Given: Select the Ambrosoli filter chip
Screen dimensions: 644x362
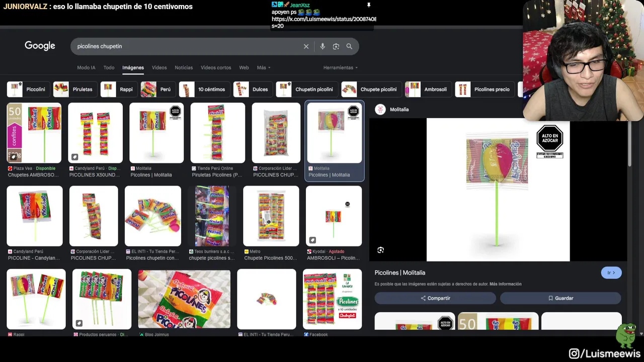Looking at the screenshot, I should (428, 89).
